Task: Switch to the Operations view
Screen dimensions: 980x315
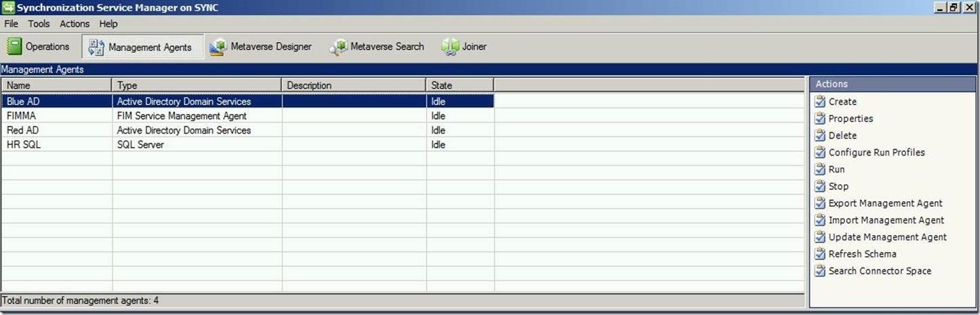Action: click(x=39, y=47)
